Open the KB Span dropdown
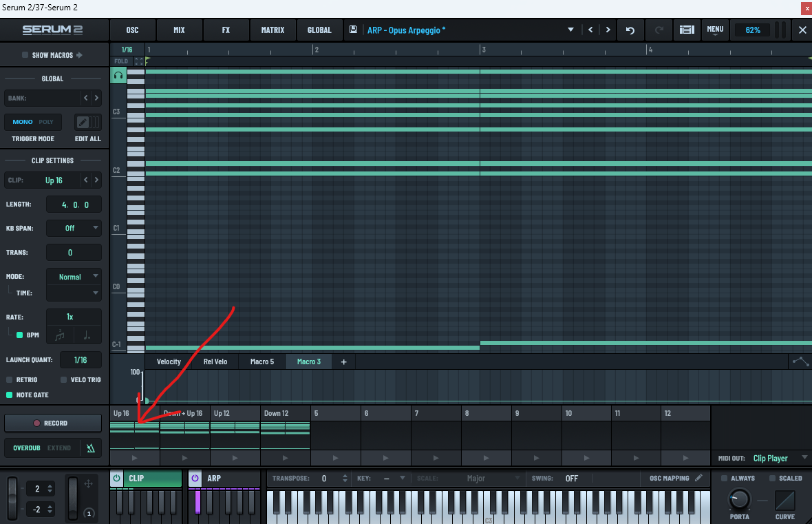This screenshot has width=812, height=524. 74,228
